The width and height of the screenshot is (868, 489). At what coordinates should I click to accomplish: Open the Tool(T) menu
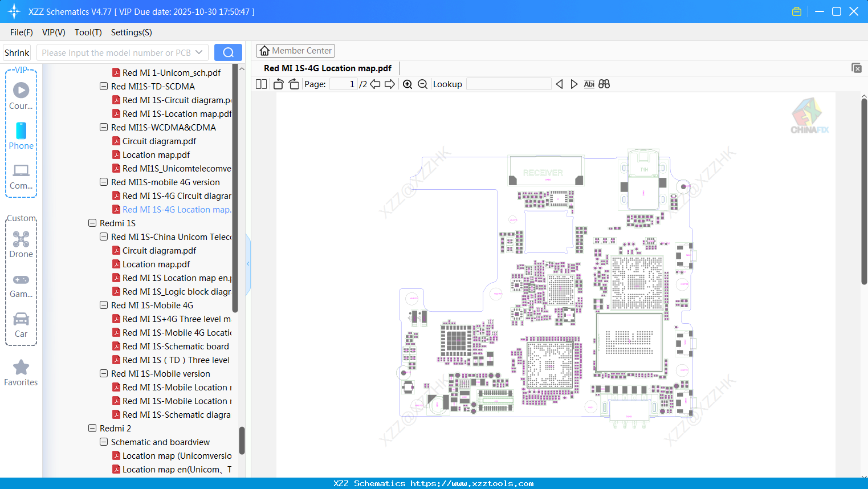[88, 32]
